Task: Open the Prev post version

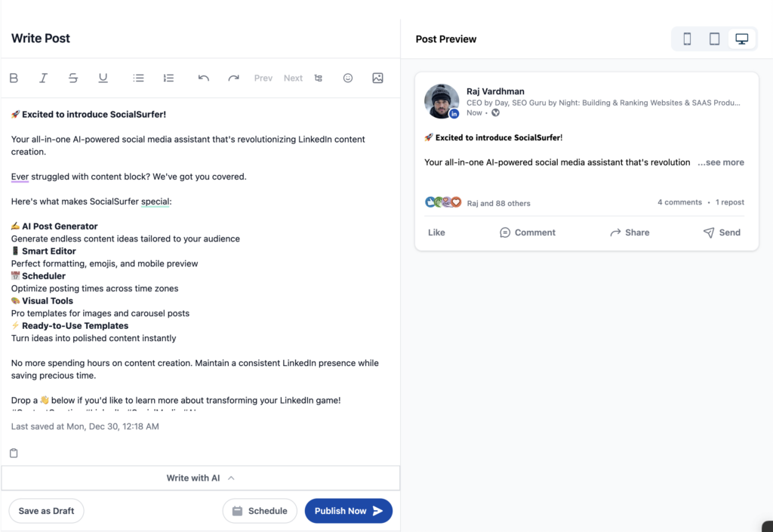Action: pyautogui.click(x=263, y=78)
